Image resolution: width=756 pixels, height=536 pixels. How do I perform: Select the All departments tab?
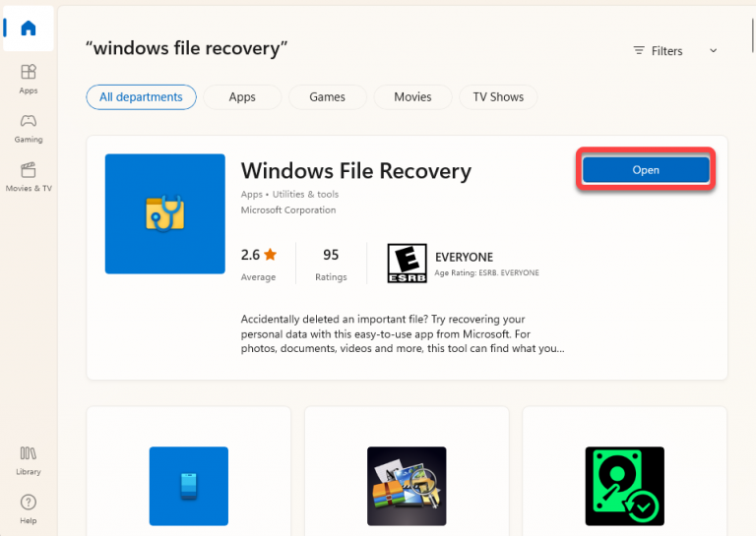pyautogui.click(x=142, y=97)
